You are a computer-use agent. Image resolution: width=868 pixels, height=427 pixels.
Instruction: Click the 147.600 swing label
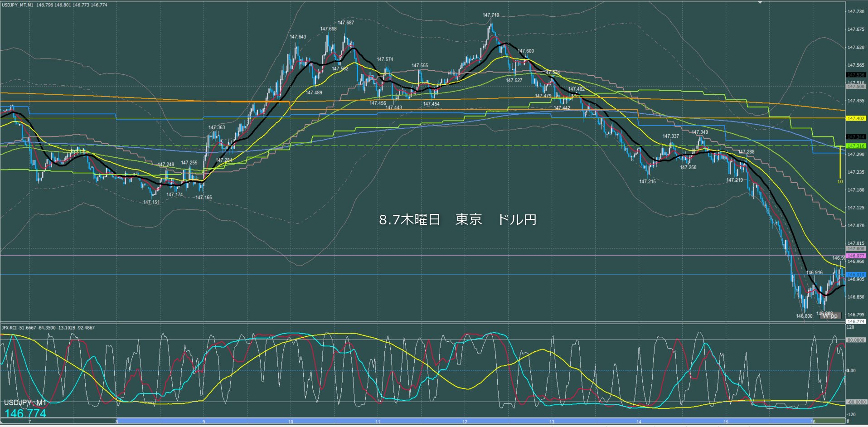point(526,51)
